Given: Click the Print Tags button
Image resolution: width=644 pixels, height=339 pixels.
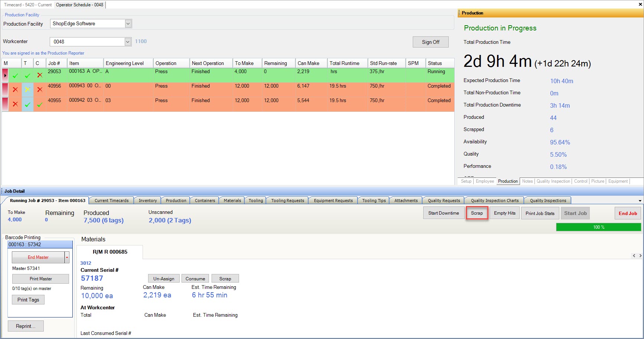Looking at the screenshot, I should click(28, 300).
